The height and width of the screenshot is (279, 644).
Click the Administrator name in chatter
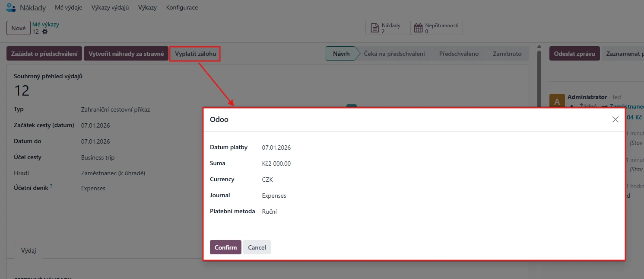pyautogui.click(x=587, y=97)
